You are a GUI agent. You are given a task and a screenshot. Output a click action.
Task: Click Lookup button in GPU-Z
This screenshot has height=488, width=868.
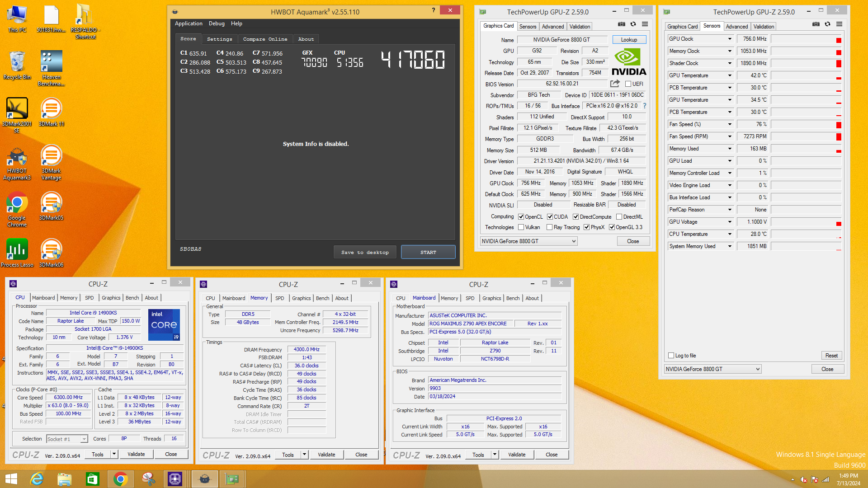pos(629,40)
